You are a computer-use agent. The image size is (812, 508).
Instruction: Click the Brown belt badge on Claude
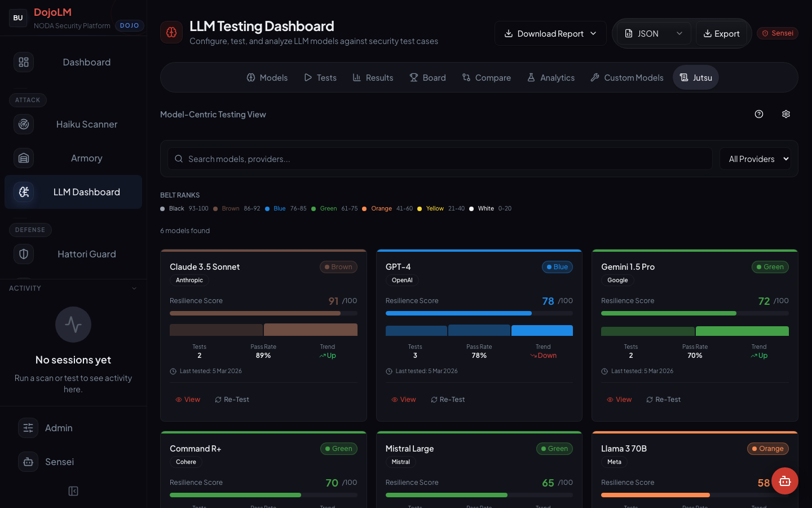[x=338, y=267]
